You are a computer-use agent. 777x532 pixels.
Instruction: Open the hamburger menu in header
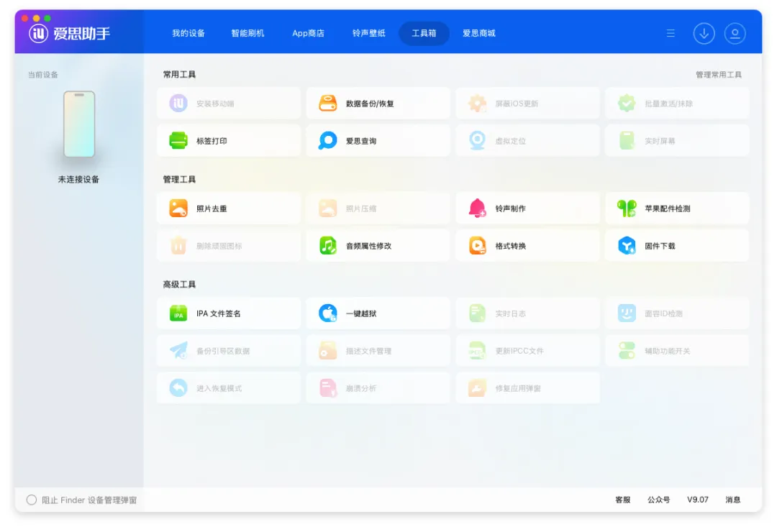[671, 33]
